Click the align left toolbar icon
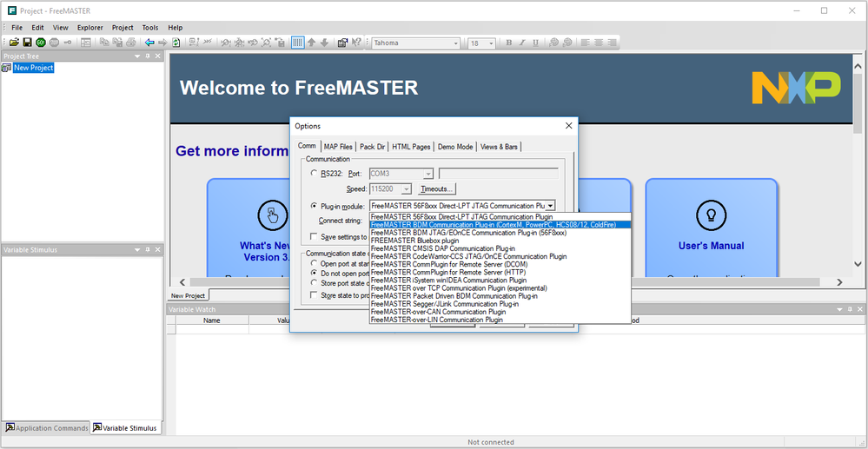The image size is (868, 449). pyautogui.click(x=585, y=43)
